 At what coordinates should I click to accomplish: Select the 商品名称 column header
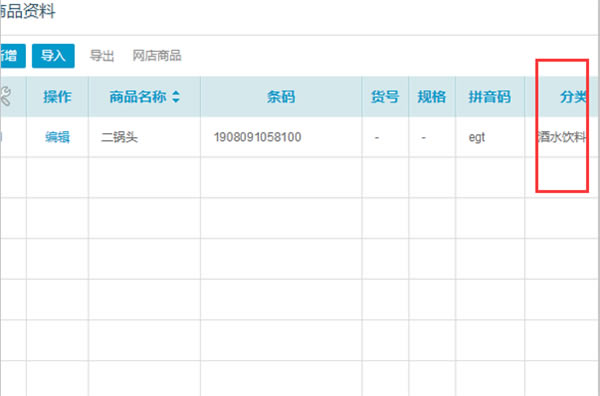(x=145, y=97)
